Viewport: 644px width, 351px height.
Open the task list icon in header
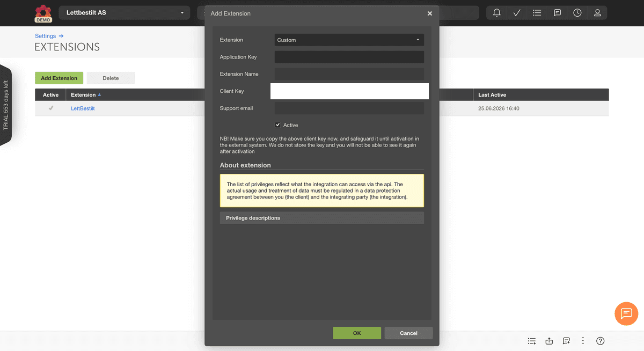point(537,13)
